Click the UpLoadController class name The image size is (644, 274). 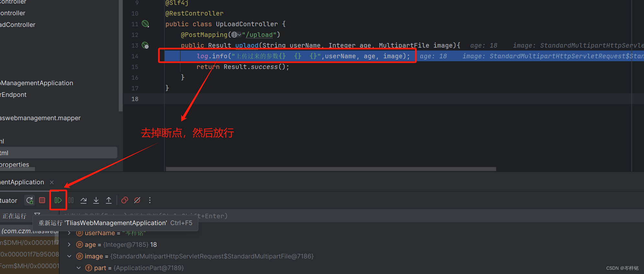tap(247, 24)
